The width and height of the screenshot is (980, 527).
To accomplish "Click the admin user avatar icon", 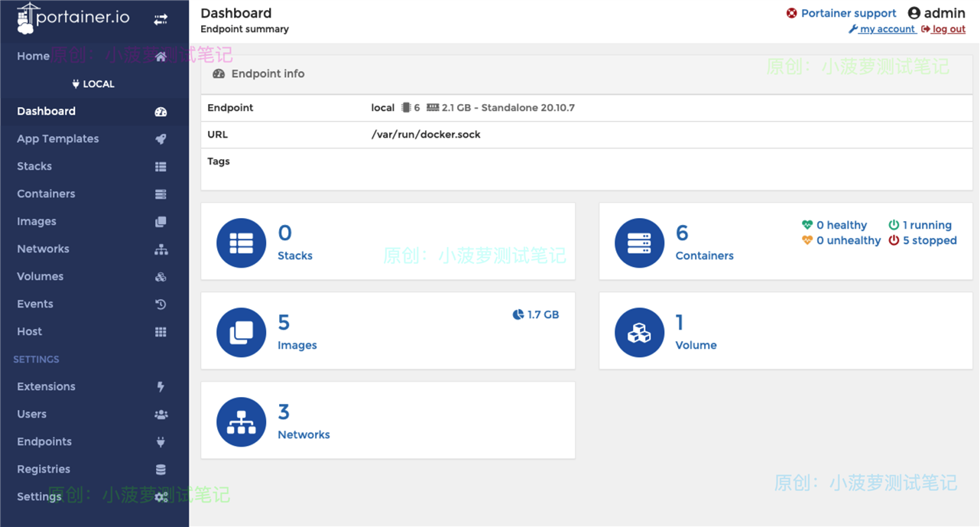I will 914,13.
